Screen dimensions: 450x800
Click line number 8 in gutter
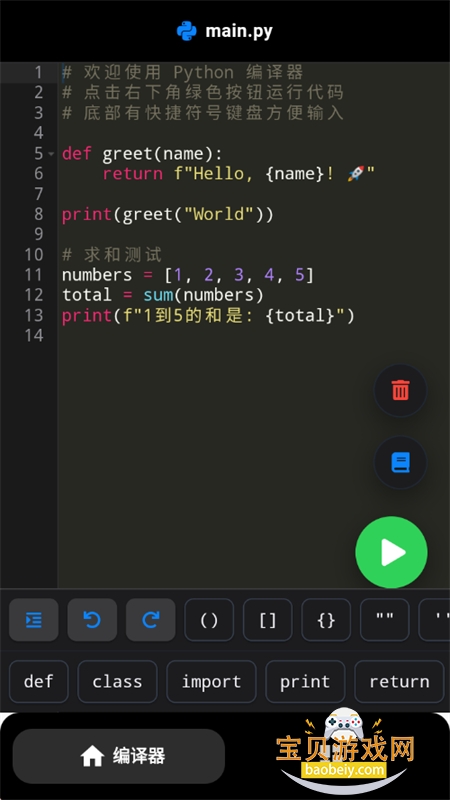tap(39, 214)
